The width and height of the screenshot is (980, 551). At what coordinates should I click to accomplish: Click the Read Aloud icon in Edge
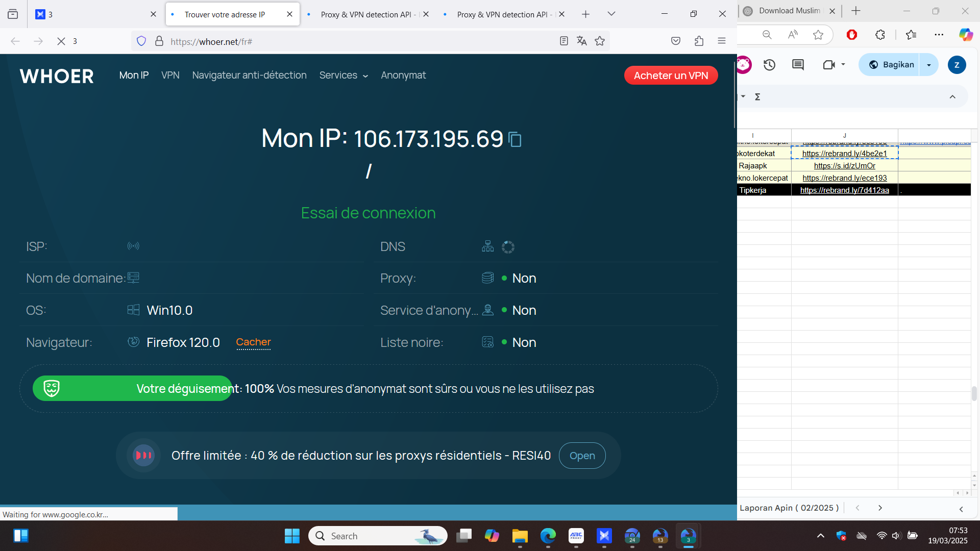tap(793, 35)
